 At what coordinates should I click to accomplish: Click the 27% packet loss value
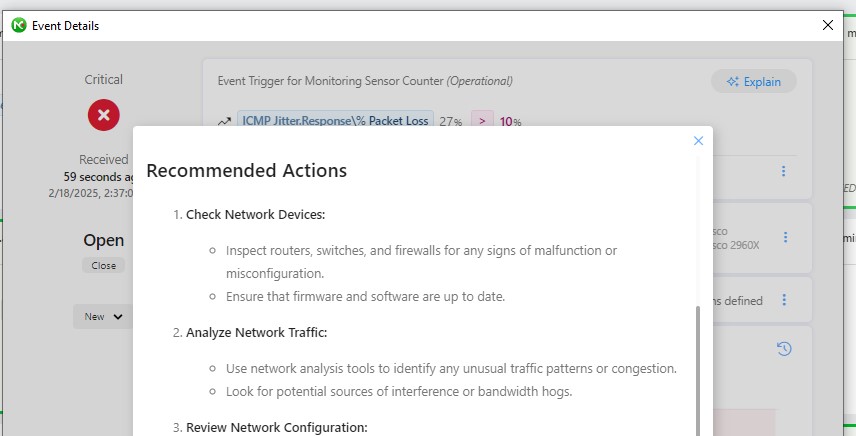pos(451,122)
